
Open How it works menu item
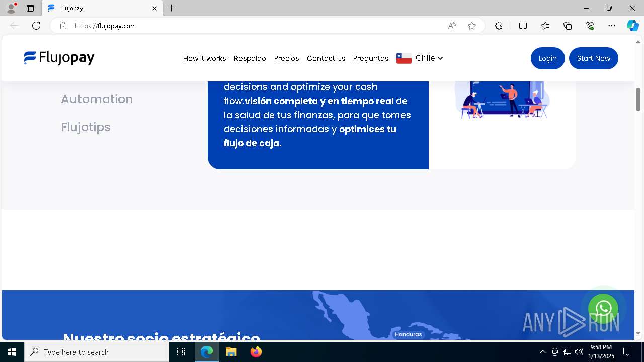(x=204, y=58)
